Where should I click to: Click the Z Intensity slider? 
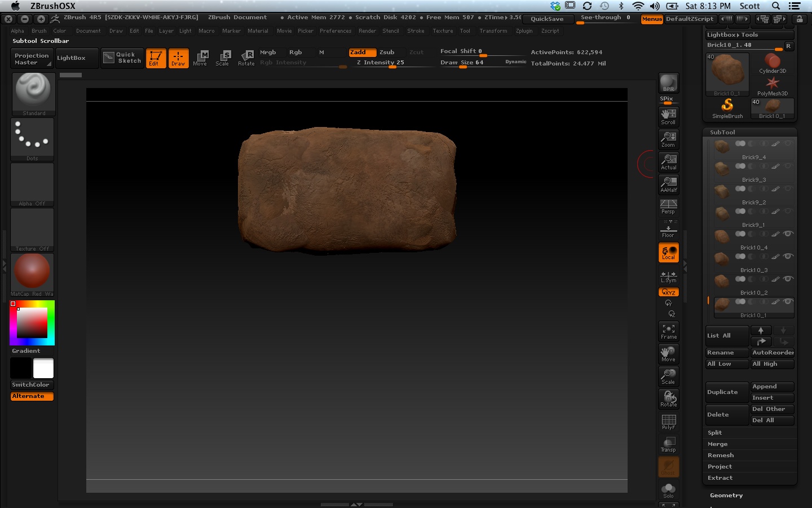click(381, 63)
